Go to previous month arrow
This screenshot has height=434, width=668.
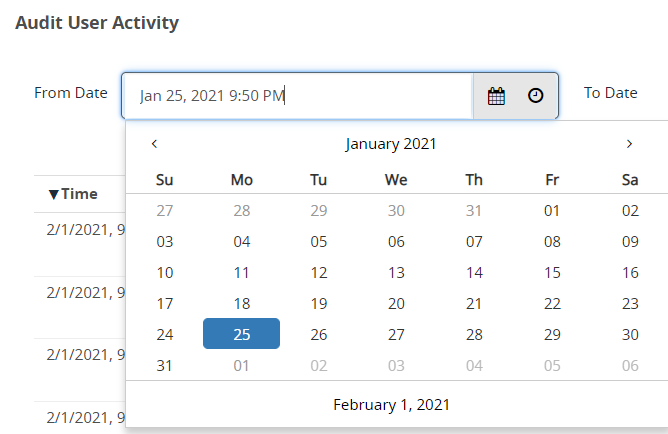pyautogui.click(x=154, y=144)
